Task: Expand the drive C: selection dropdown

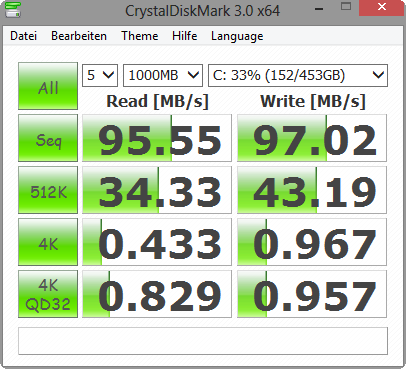Action: [298, 75]
